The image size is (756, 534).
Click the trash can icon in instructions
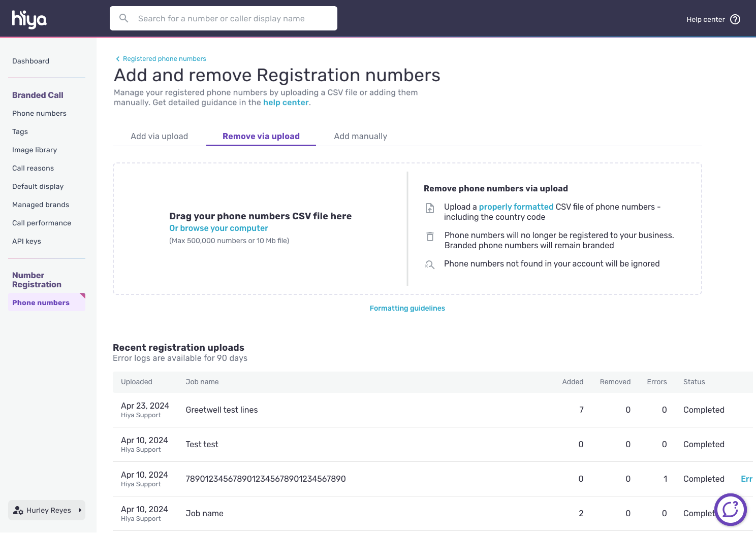(x=430, y=237)
